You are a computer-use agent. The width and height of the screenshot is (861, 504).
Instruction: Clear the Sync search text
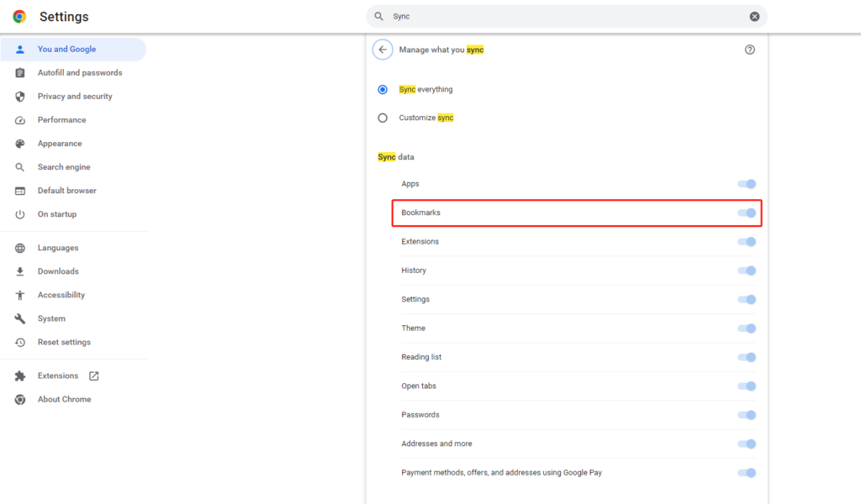(x=754, y=17)
